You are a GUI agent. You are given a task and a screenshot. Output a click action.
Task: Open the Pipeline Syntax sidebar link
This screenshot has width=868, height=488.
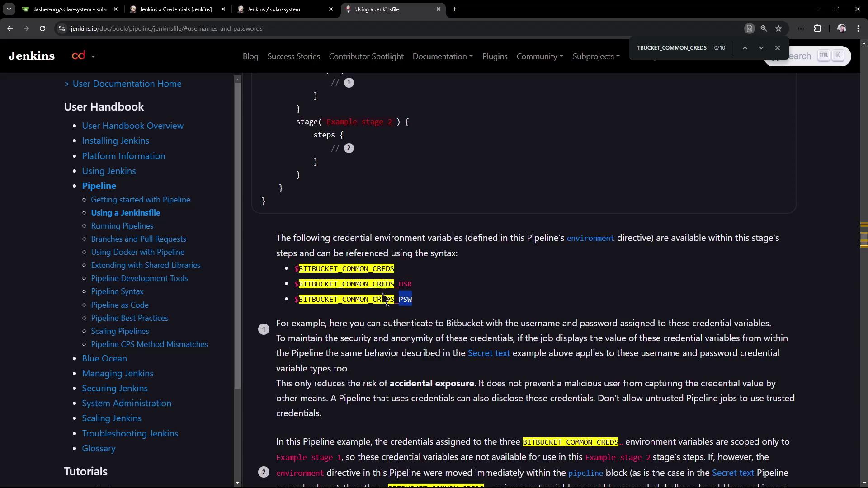pos(117,291)
